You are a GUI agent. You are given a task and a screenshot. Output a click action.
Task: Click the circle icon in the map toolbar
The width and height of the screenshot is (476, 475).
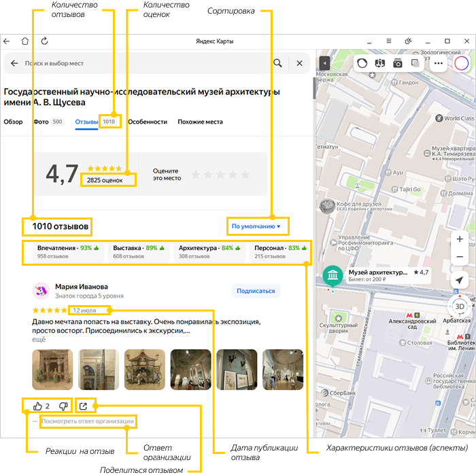pos(362,63)
